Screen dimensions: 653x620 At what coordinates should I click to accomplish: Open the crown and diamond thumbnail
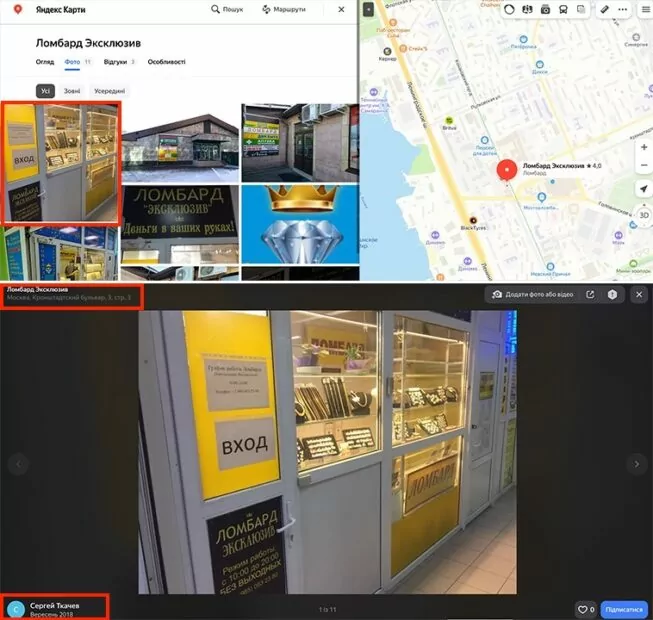point(300,224)
